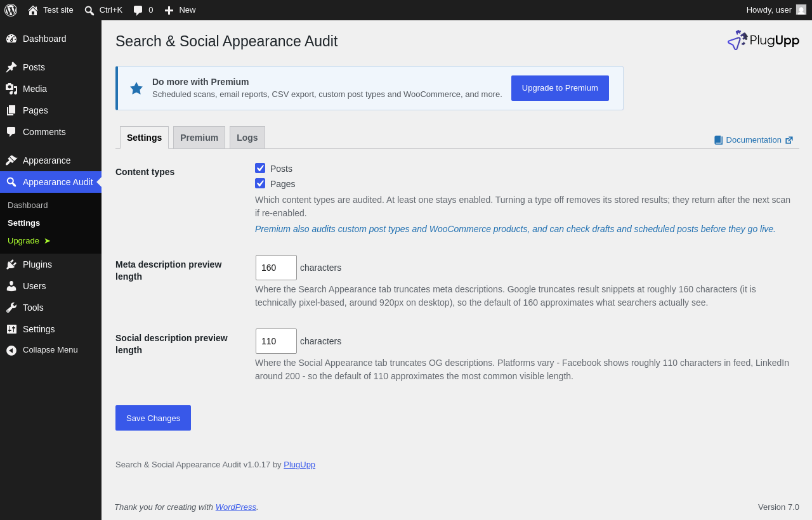Open the comments bubble icon in admin bar
This screenshot has width=812, height=520.
pos(138,10)
